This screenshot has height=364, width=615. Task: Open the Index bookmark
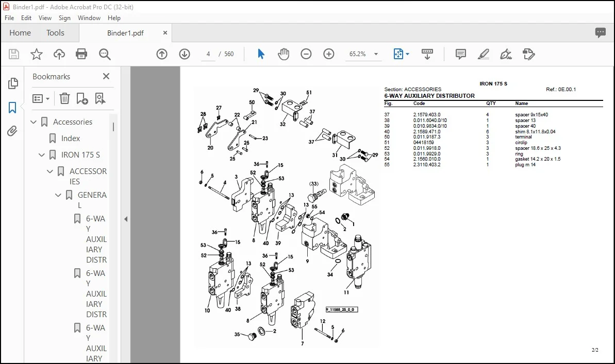71,138
